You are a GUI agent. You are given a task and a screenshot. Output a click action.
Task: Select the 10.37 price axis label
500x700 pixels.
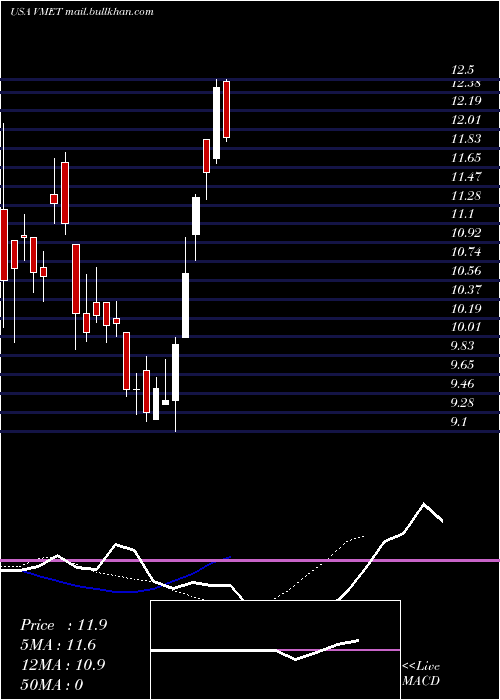466,290
